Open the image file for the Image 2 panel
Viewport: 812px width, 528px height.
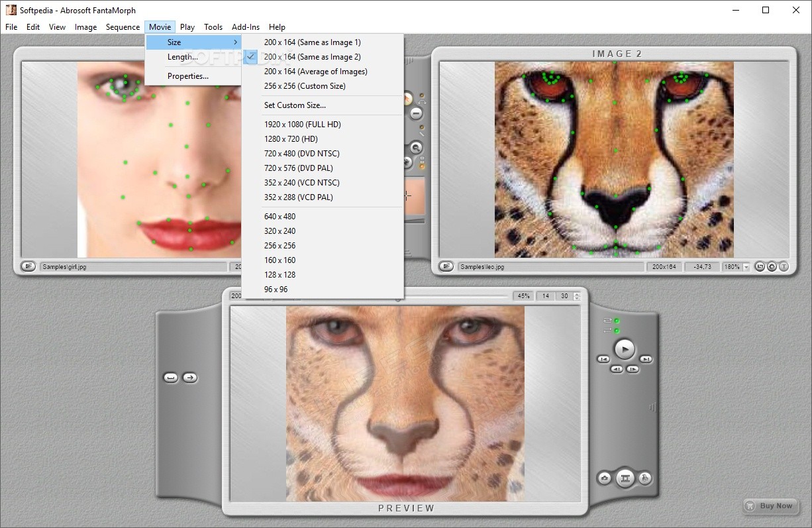click(446, 266)
